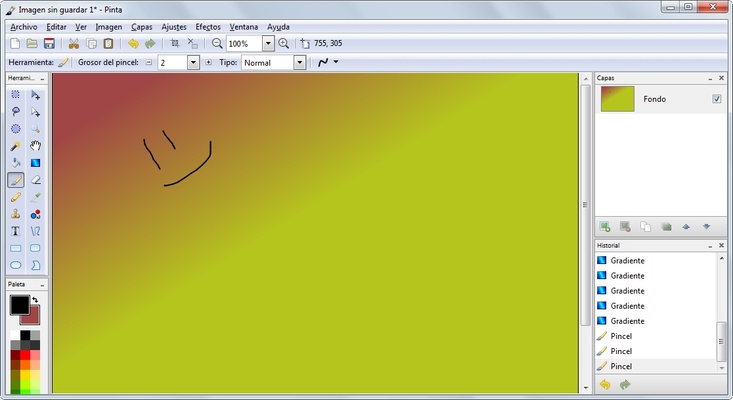Decrease brush width with minus button
The width and height of the screenshot is (733, 400).
coord(149,62)
